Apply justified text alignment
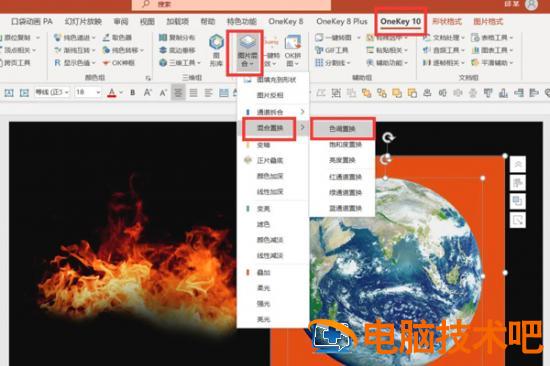550x366 pixels. [193, 93]
